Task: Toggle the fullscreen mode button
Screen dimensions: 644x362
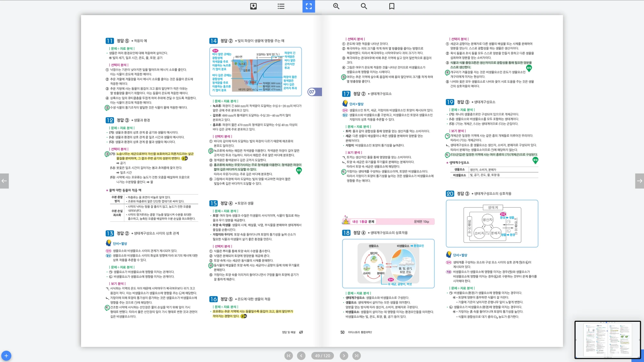Action: click(308, 6)
